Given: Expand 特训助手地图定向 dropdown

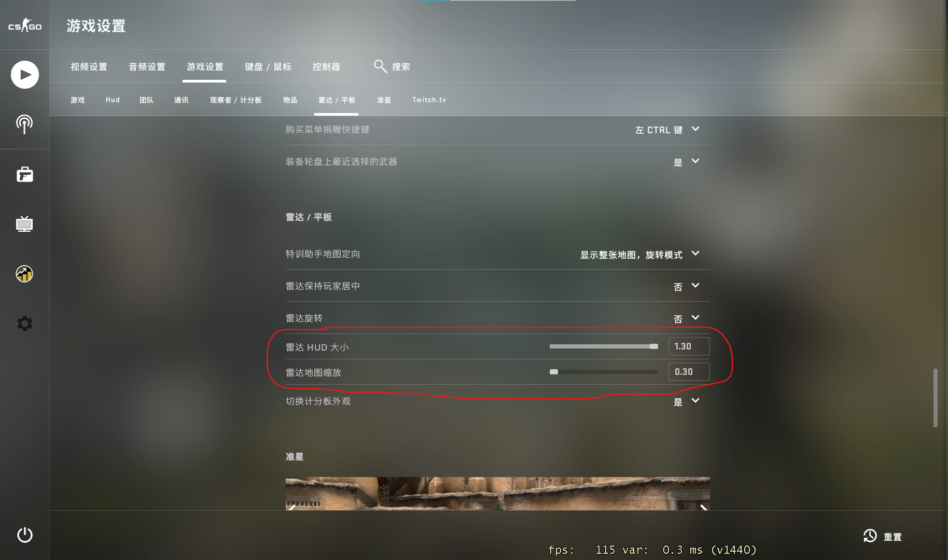Looking at the screenshot, I should click(640, 255).
